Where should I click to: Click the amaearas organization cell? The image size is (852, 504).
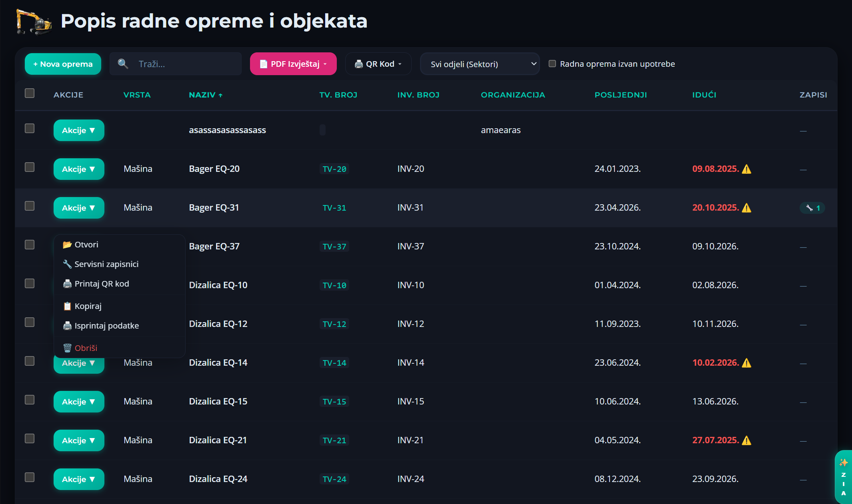pos(501,130)
